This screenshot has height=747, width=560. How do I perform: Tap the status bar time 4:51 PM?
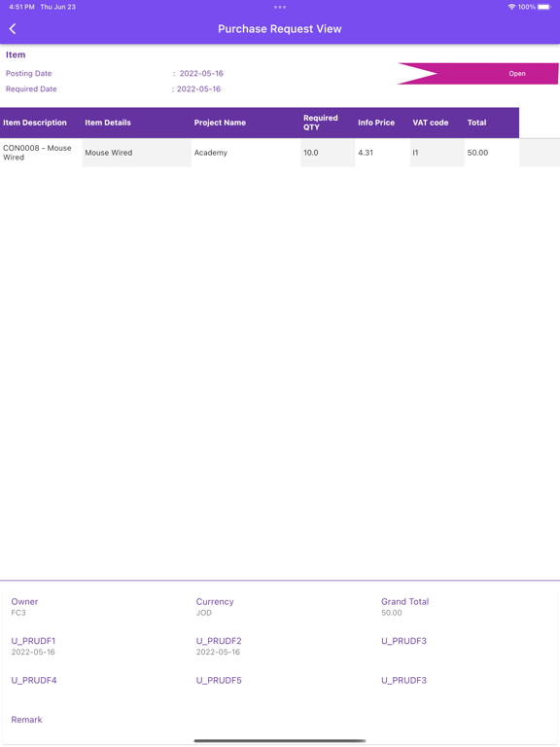tap(21, 7)
